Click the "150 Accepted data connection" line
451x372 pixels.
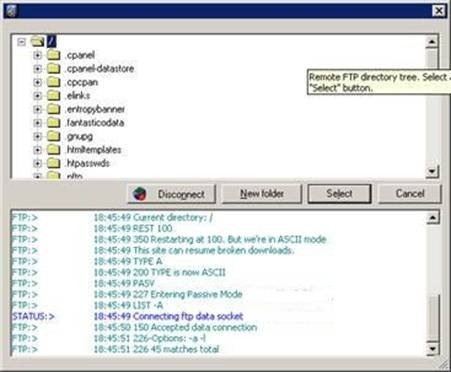coord(175,327)
